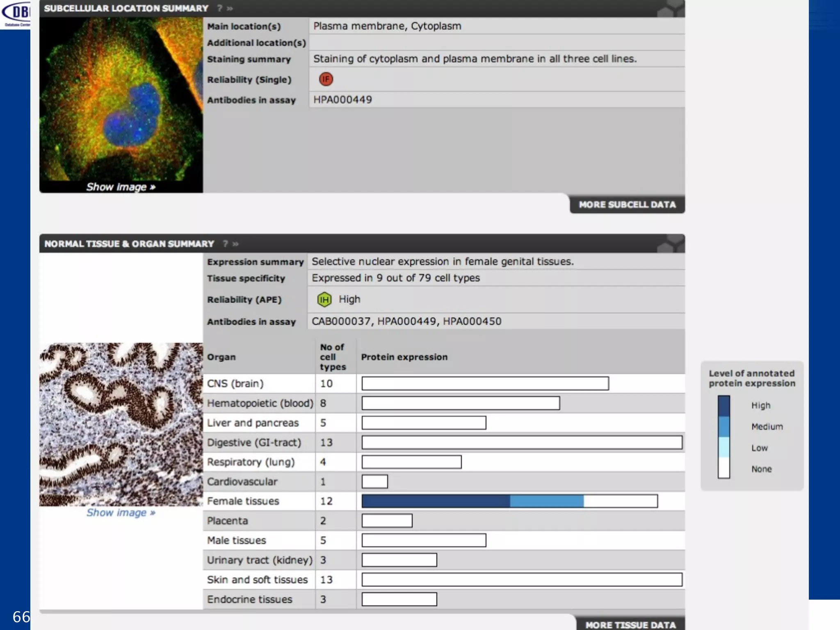Click the double-arrow icon beside Subcellular Location Summary
This screenshot has height=630, width=840.
pos(230,8)
